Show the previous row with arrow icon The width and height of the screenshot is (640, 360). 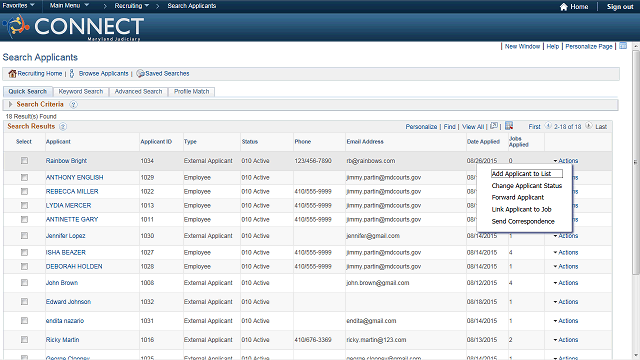coord(548,126)
